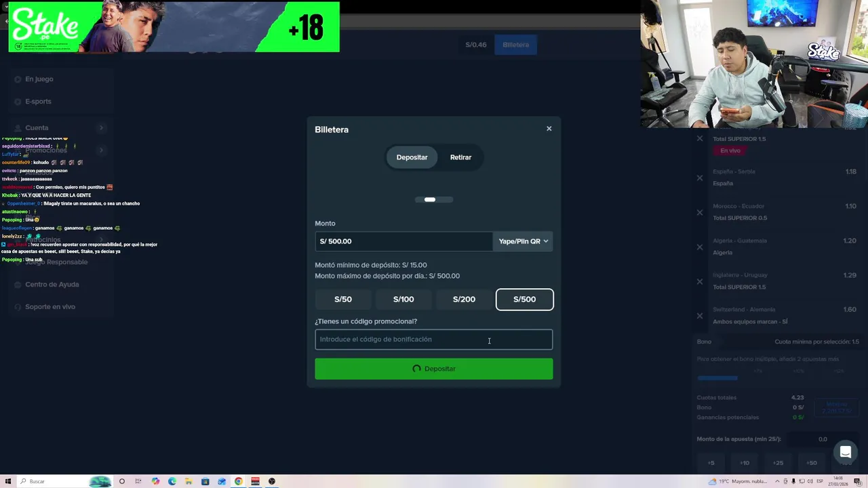Switch to the Depositar tab
868x488 pixels.
click(x=412, y=157)
